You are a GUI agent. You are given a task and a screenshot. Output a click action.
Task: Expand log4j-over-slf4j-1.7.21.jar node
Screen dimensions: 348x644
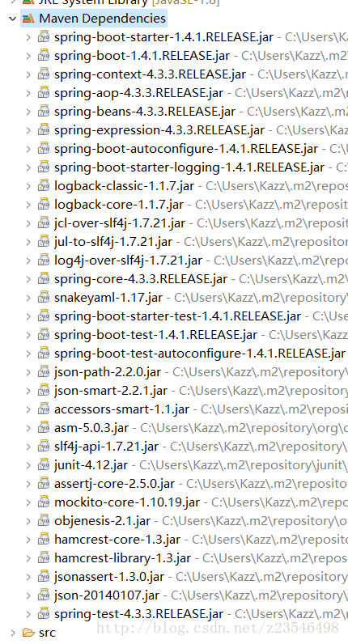click(x=28, y=261)
